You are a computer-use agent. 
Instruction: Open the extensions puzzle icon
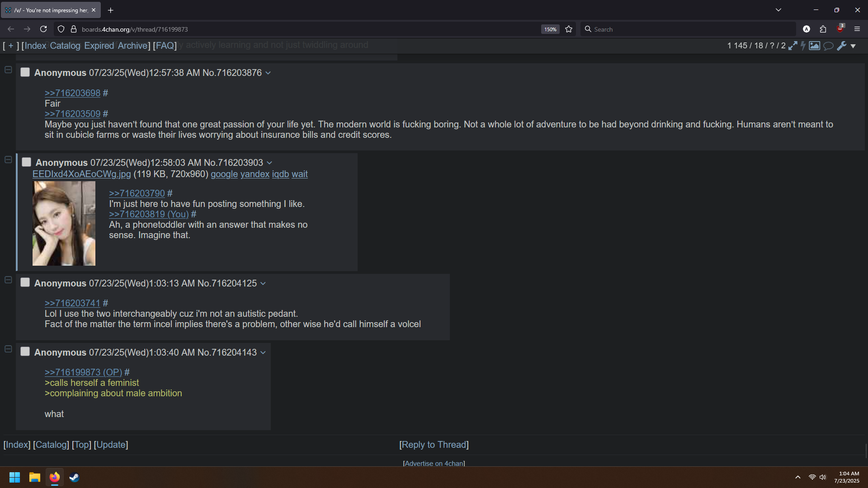pos(823,29)
